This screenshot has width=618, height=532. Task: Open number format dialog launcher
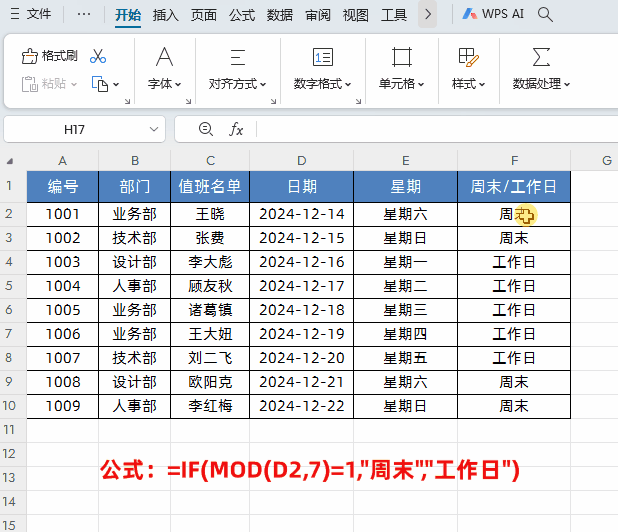click(x=358, y=102)
